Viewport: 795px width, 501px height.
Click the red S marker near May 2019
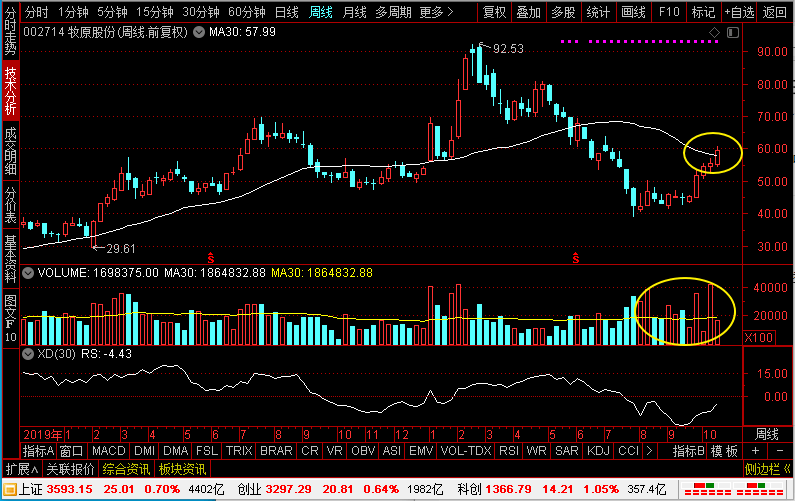coord(211,258)
